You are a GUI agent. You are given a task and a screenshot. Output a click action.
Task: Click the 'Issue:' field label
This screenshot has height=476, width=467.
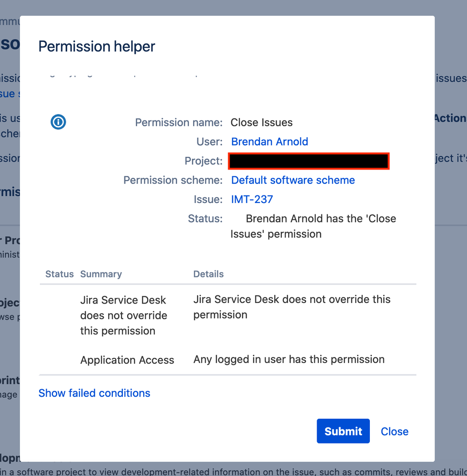208,199
